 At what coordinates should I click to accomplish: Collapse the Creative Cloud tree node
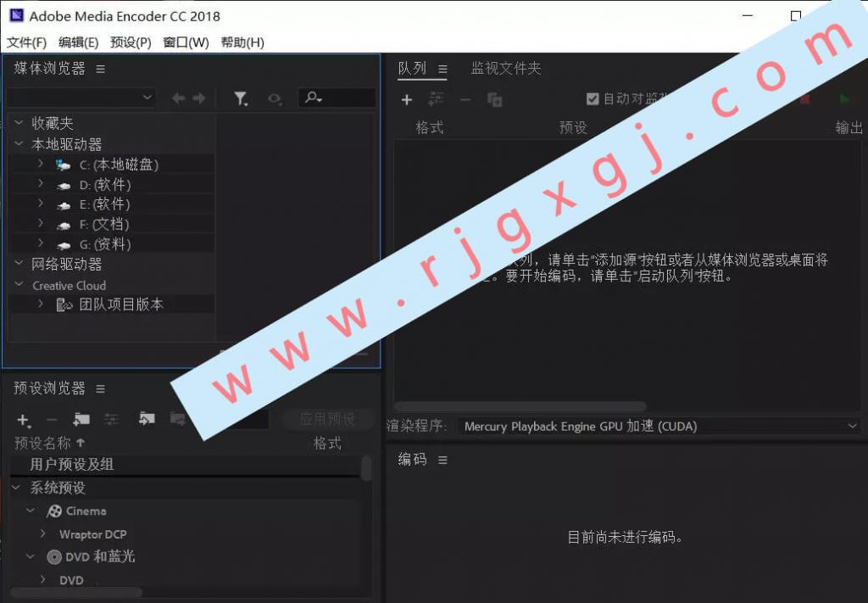[19, 285]
